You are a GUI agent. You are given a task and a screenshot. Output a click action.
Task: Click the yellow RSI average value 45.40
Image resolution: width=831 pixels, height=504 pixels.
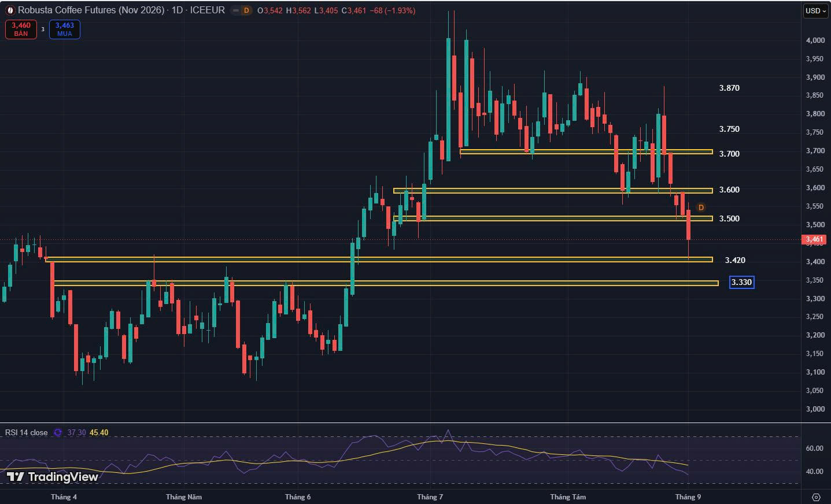[x=99, y=432]
